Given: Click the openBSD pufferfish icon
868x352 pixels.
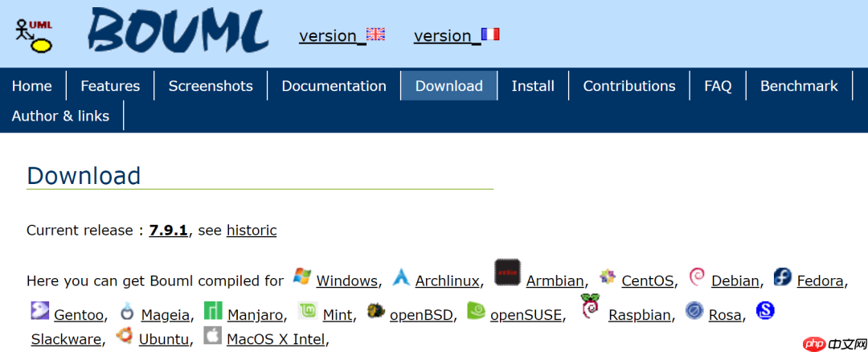Looking at the screenshot, I should 376,311.
